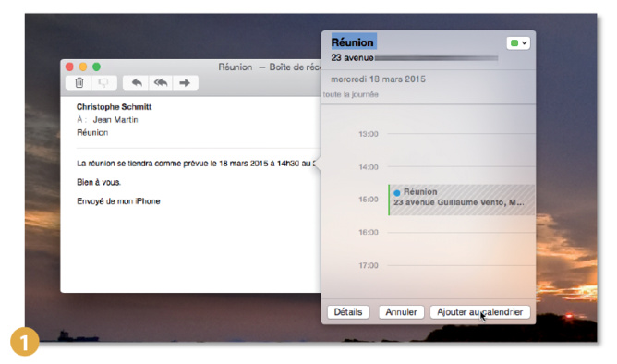Click Ajouter au calendrier button
This screenshot has width=617, height=364.
479,312
